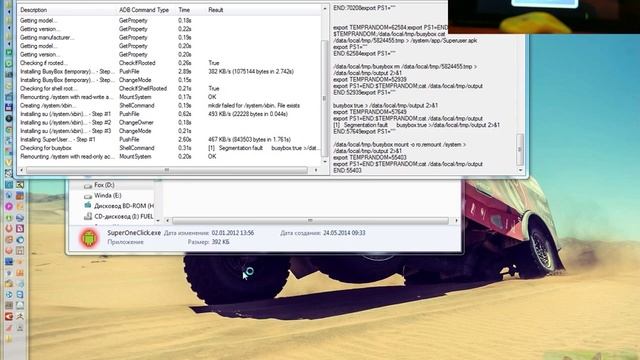Click the 'Приложение' file type label
Viewport: 640px width, 360px height.
point(125,242)
